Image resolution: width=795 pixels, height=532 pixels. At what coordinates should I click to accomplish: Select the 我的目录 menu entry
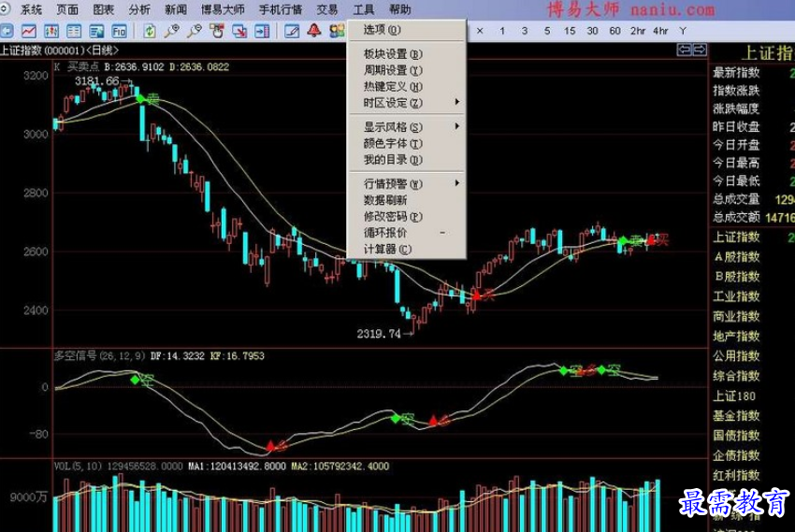pos(406,160)
